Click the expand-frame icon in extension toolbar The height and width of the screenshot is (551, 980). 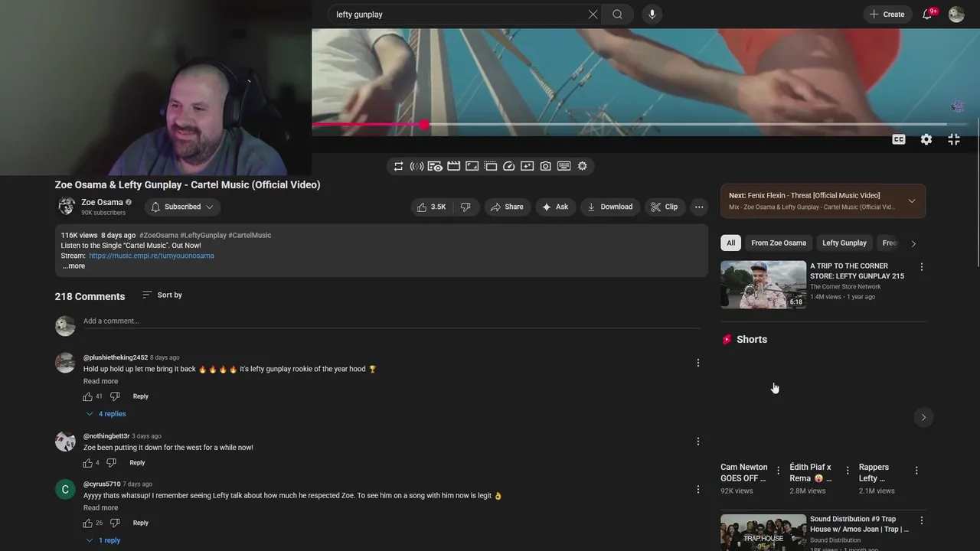pyautogui.click(x=472, y=166)
